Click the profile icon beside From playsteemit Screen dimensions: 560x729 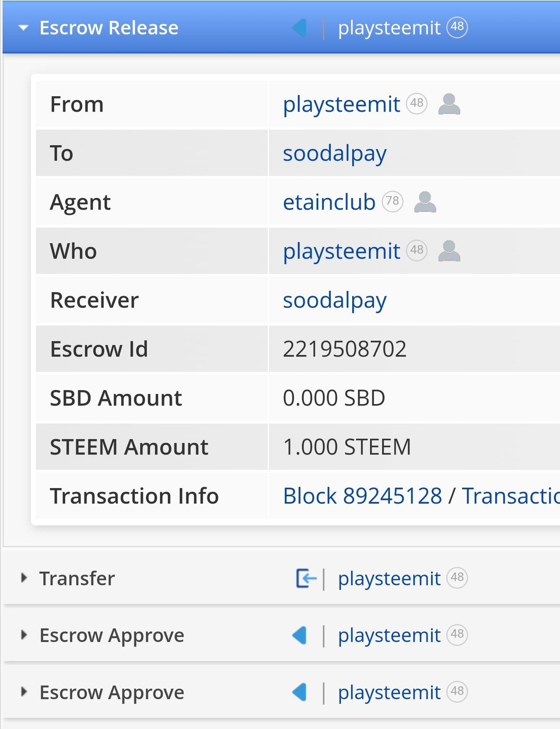[x=449, y=104]
